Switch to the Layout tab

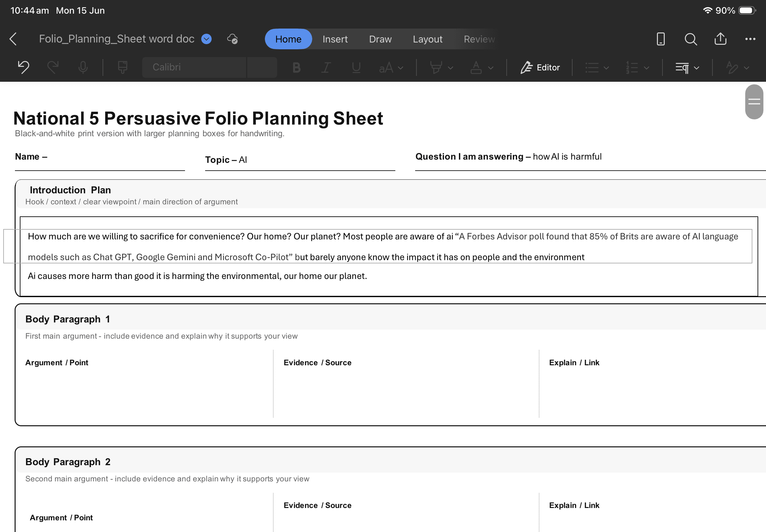click(x=427, y=39)
